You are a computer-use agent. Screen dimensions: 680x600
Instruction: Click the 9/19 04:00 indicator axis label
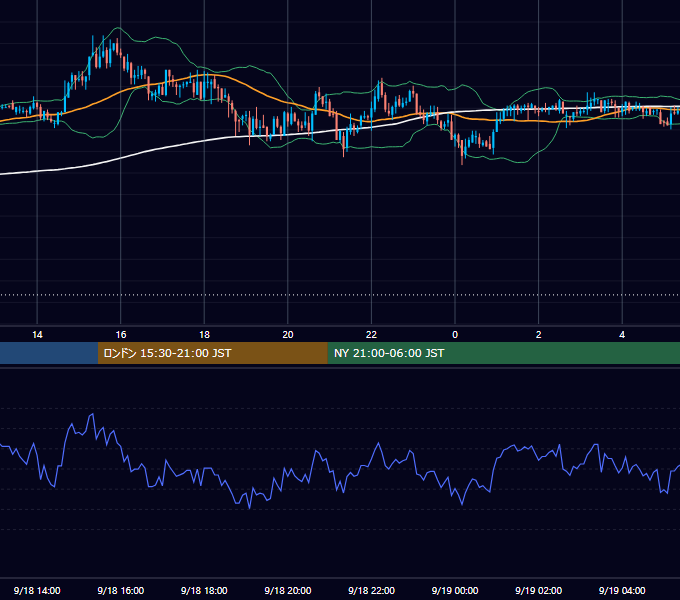(622, 590)
